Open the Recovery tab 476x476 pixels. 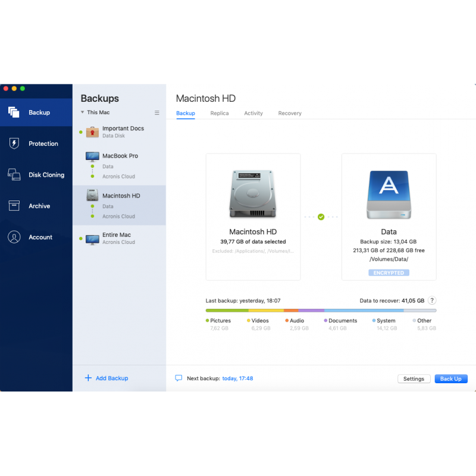pos(290,113)
